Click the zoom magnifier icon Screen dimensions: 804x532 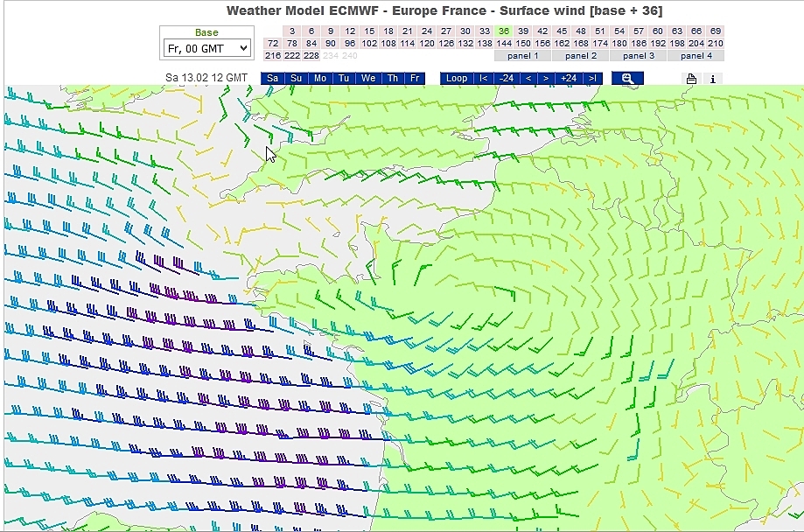627,78
